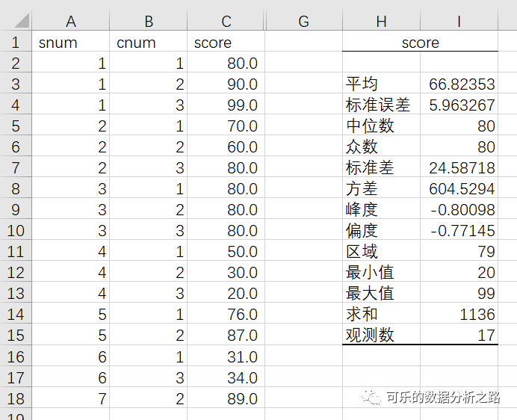
Task: Select the cell with 60.0
Action: (226, 146)
